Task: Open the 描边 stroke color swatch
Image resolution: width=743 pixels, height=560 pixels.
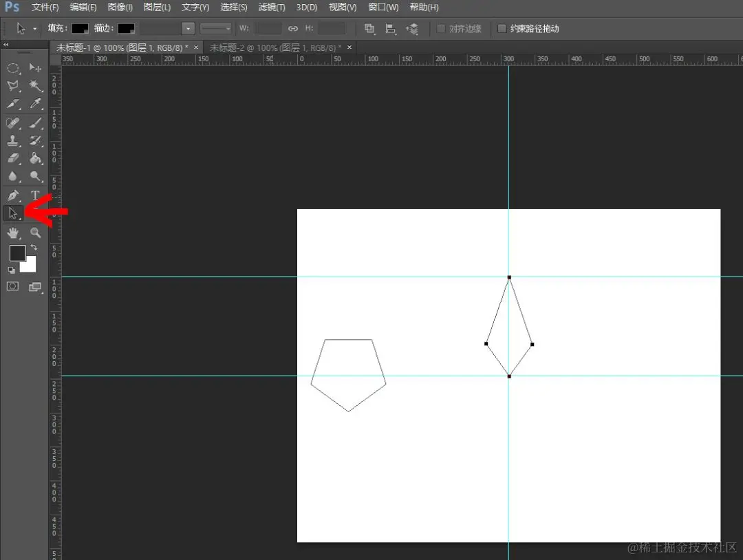Action: (126, 28)
